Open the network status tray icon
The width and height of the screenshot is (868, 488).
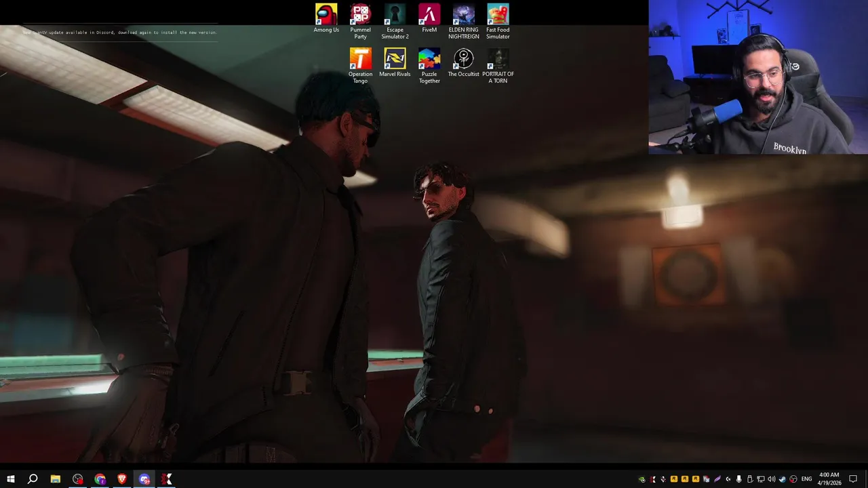[761, 479]
